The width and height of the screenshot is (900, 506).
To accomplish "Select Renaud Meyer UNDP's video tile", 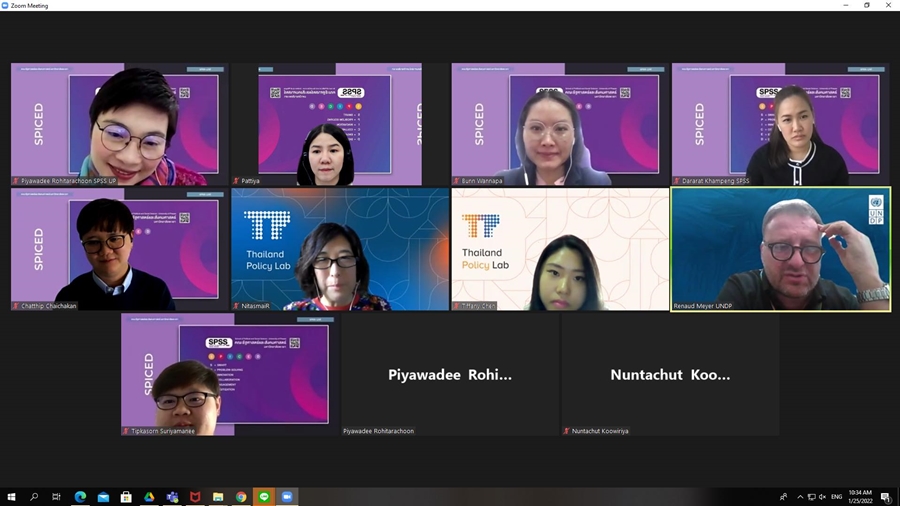I will click(780, 249).
